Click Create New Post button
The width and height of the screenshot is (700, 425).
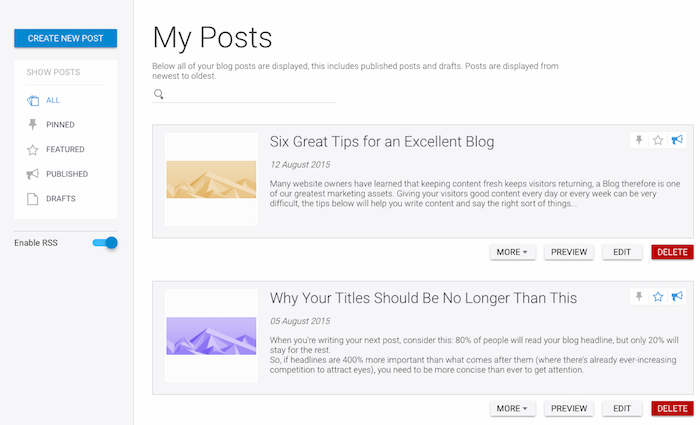(65, 38)
